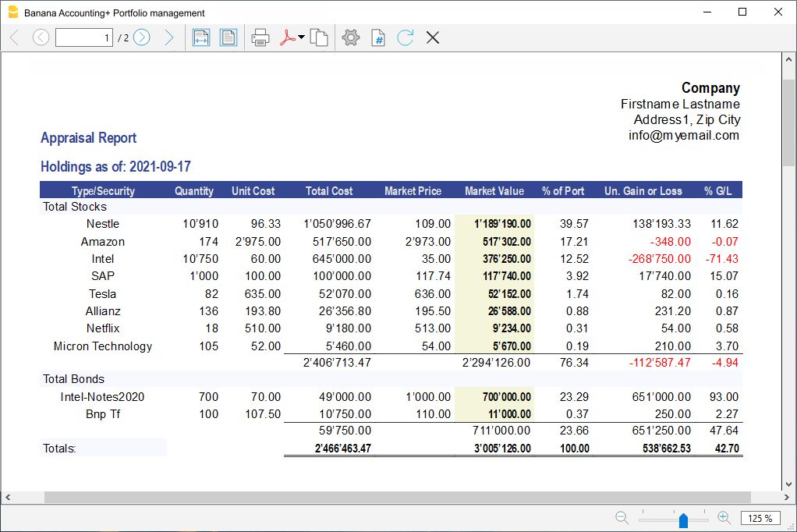Click the SAP security name
The image size is (797, 532).
point(103,275)
